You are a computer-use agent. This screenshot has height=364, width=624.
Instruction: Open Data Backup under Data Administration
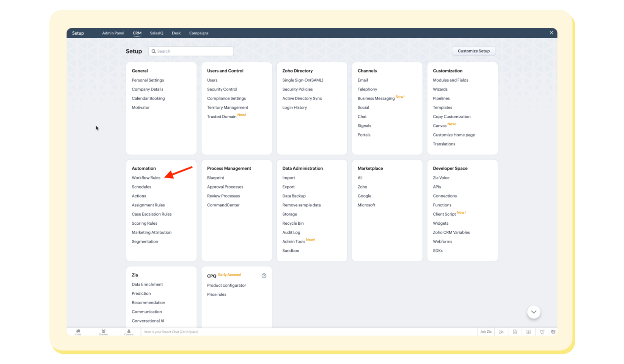(x=294, y=196)
